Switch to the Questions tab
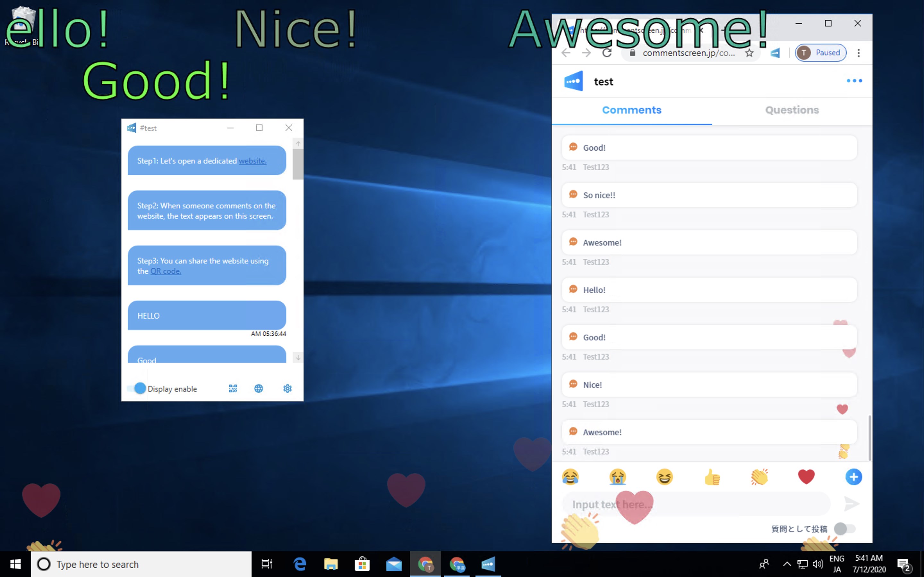 tap(792, 110)
